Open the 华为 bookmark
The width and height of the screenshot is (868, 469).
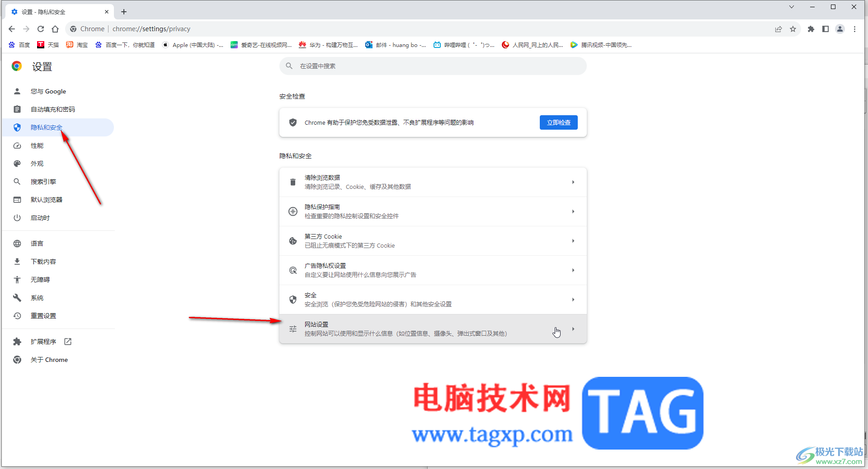pos(329,45)
